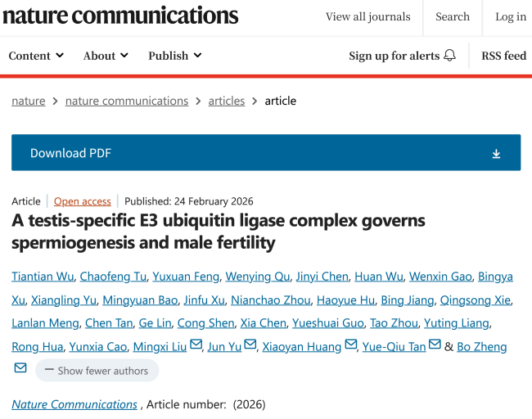Viewport: 532px width, 419px height.
Task: Click envelope icon next to Mingxi Liu
Action: click(196, 345)
